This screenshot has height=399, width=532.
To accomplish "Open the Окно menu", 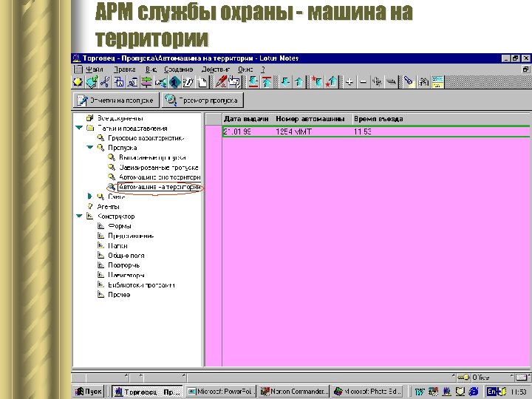I will click(245, 69).
